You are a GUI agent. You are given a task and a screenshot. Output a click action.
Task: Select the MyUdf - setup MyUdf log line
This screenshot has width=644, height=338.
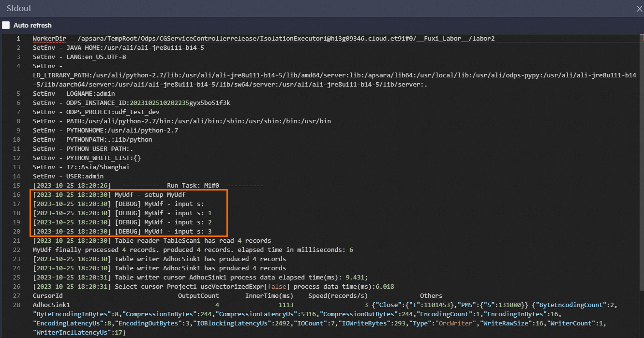click(109, 195)
